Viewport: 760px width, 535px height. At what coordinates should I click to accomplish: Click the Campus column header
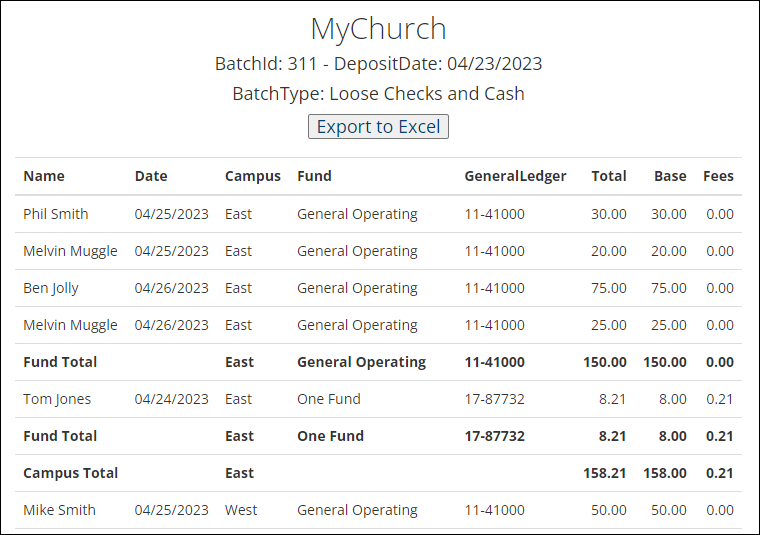pos(253,176)
